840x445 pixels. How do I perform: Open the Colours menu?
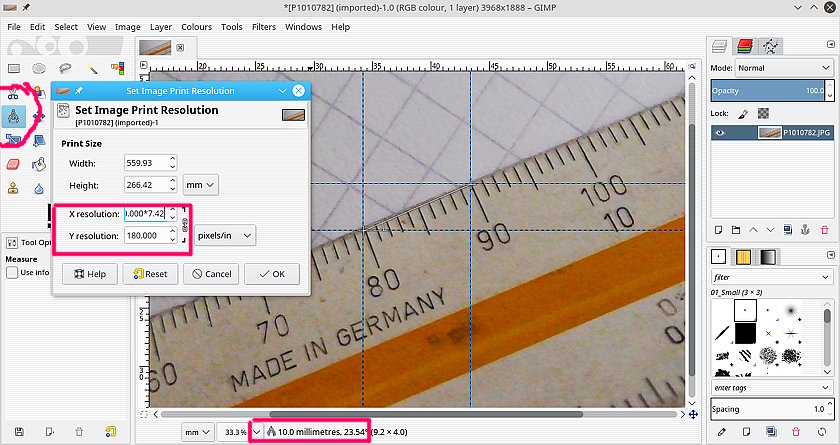[196, 27]
